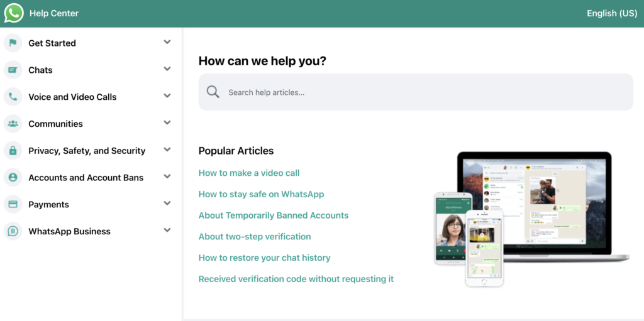Click the Payments card icon

point(13,204)
